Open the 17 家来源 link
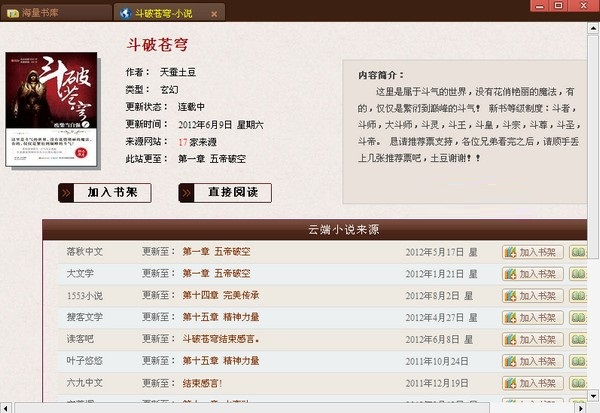Image resolution: width=600 pixels, height=413 pixels. (197, 142)
